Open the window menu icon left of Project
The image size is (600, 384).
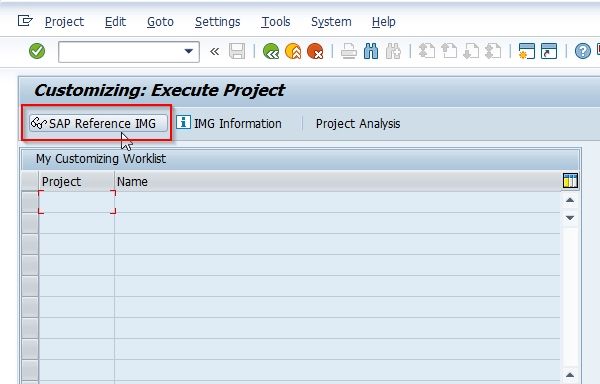click(25, 21)
